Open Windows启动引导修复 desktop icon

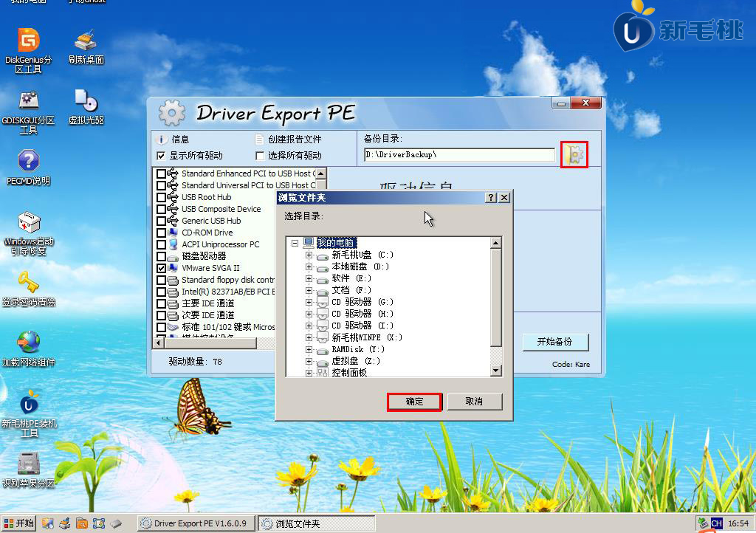[29, 234]
